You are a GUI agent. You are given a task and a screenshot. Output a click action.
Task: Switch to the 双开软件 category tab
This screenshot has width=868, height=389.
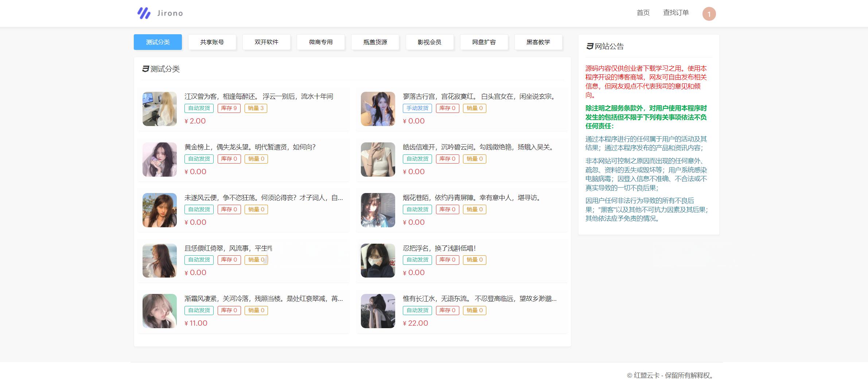click(x=266, y=42)
